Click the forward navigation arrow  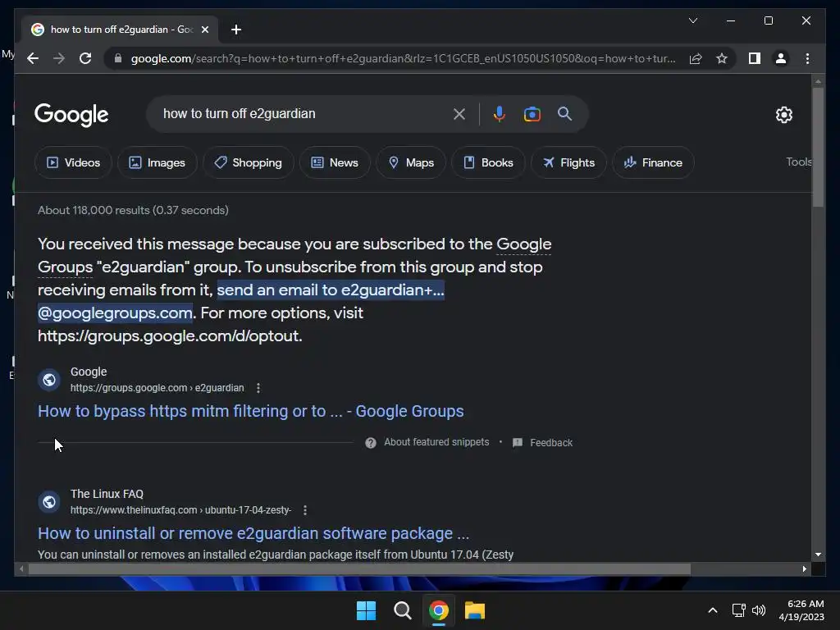point(59,58)
